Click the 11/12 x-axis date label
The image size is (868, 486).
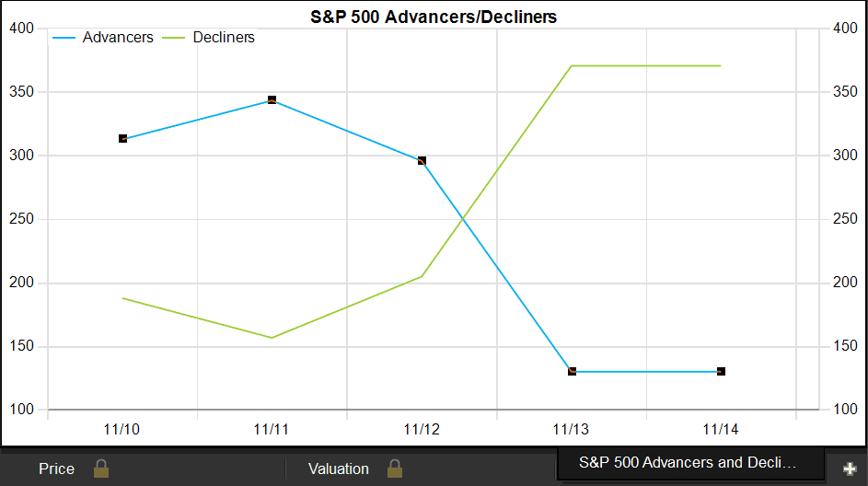tap(422, 429)
